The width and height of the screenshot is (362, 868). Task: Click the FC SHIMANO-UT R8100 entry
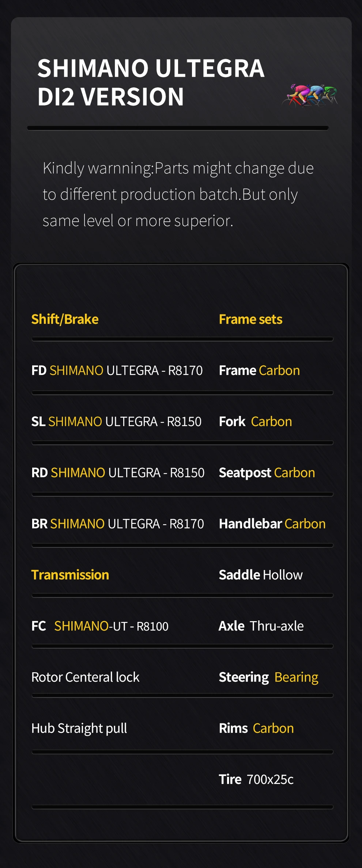point(100,626)
